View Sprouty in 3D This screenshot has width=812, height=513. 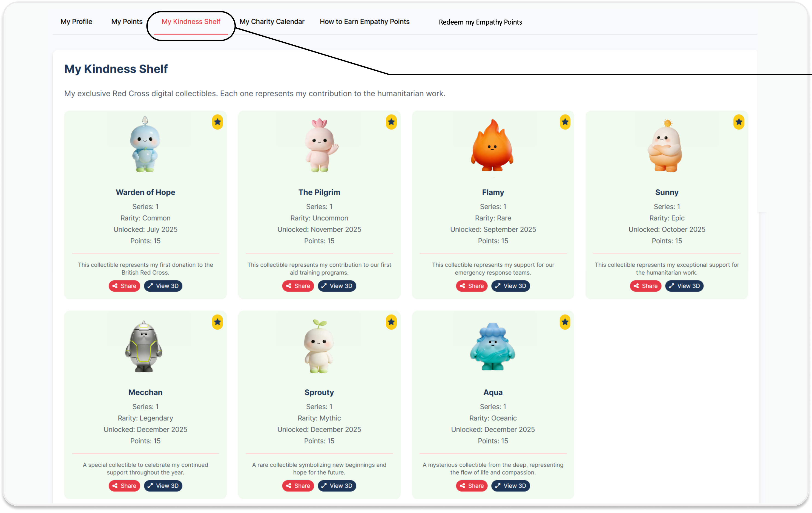click(x=337, y=486)
